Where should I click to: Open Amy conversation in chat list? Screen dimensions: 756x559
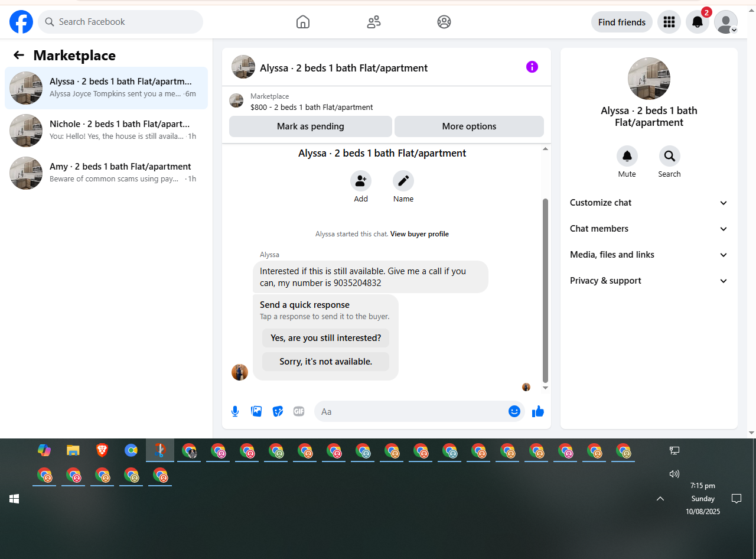106,173
